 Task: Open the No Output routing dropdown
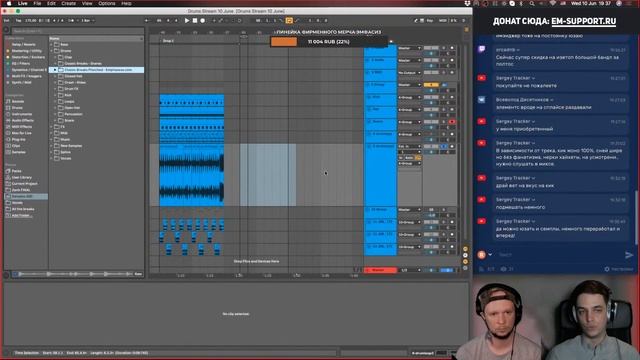point(409,73)
